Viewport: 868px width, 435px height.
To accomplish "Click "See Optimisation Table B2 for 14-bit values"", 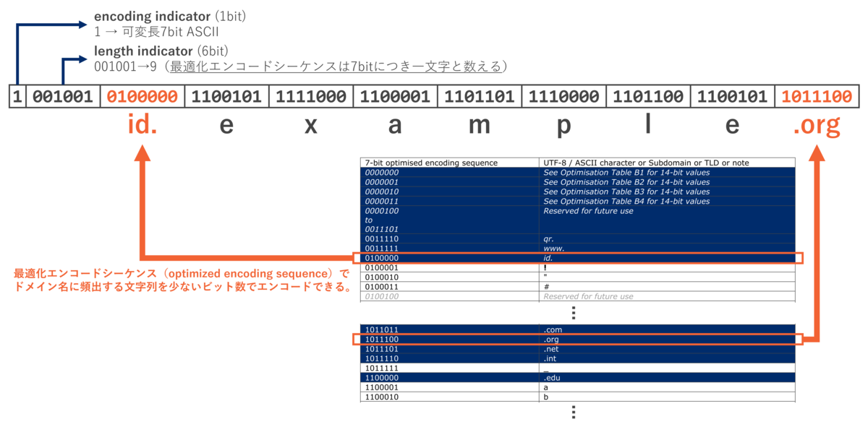I will pos(626,182).
